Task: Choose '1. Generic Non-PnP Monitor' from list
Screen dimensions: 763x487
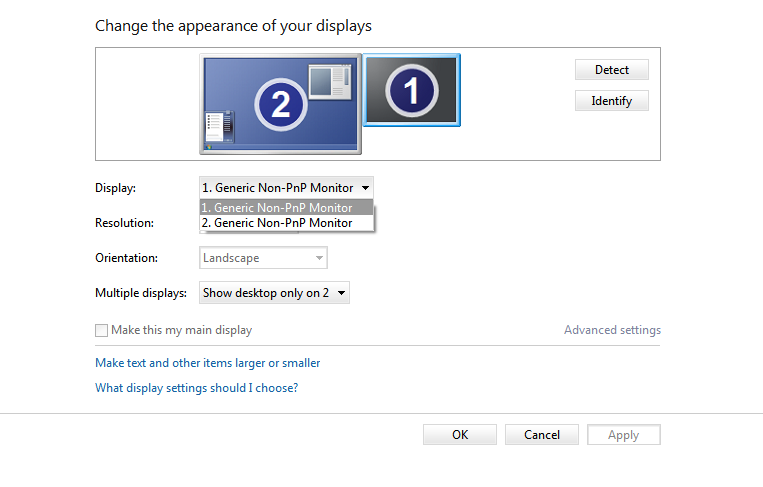Action: click(286, 208)
